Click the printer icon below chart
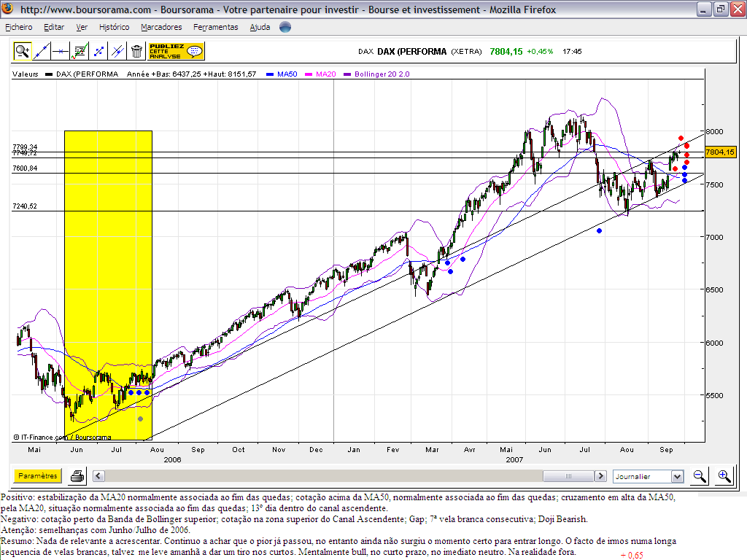This screenshot has width=747, height=560. 77,475
